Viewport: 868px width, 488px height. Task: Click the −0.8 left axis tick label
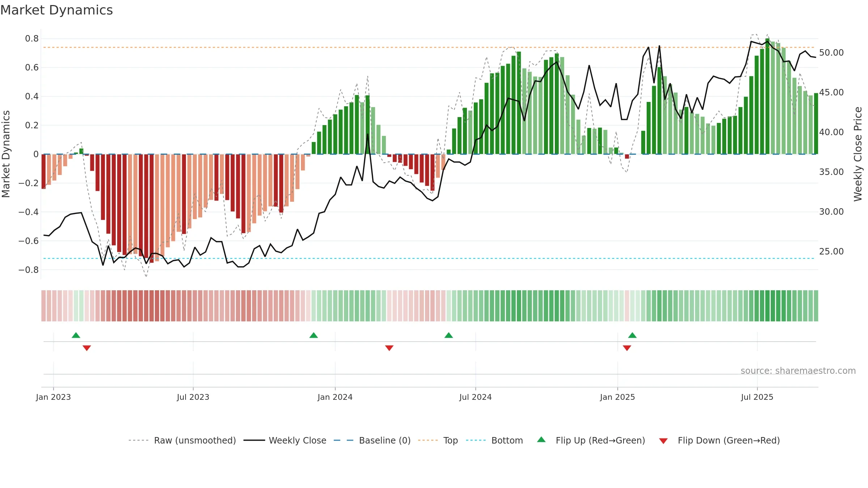29,270
